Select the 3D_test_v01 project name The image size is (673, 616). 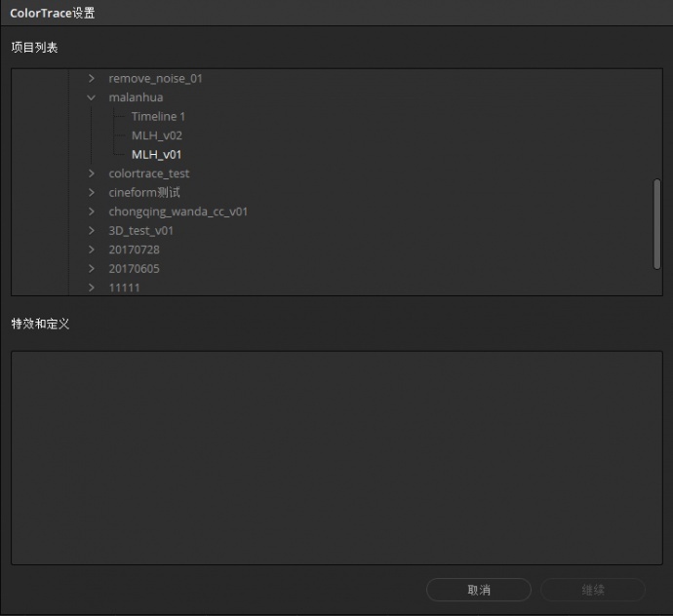click(140, 231)
